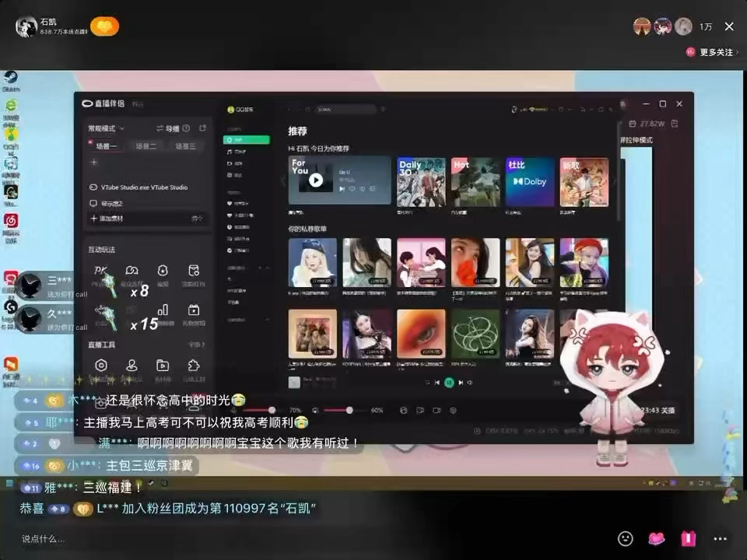Image resolution: width=747 pixels, height=560 pixels.
Task: Collapse the playlist section in QQ音乐 sidebar
Action: pyautogui.click(x=267, y=267)
